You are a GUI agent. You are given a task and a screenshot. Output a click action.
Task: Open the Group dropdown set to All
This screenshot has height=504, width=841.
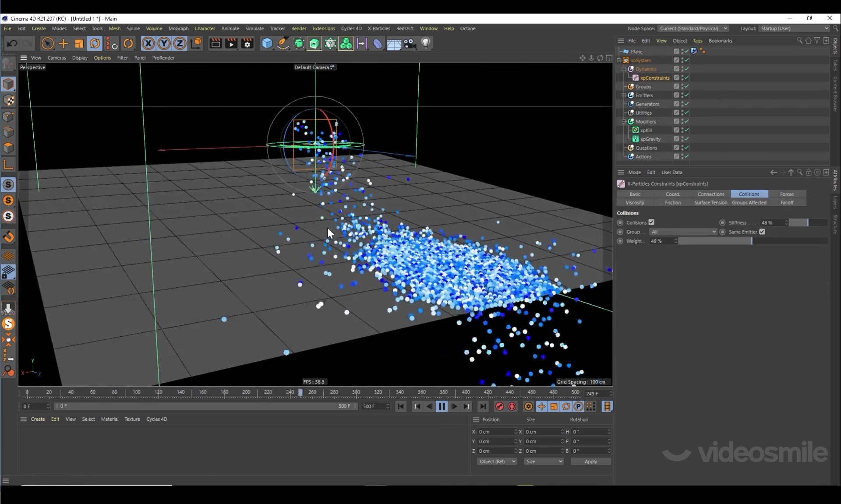683,232
